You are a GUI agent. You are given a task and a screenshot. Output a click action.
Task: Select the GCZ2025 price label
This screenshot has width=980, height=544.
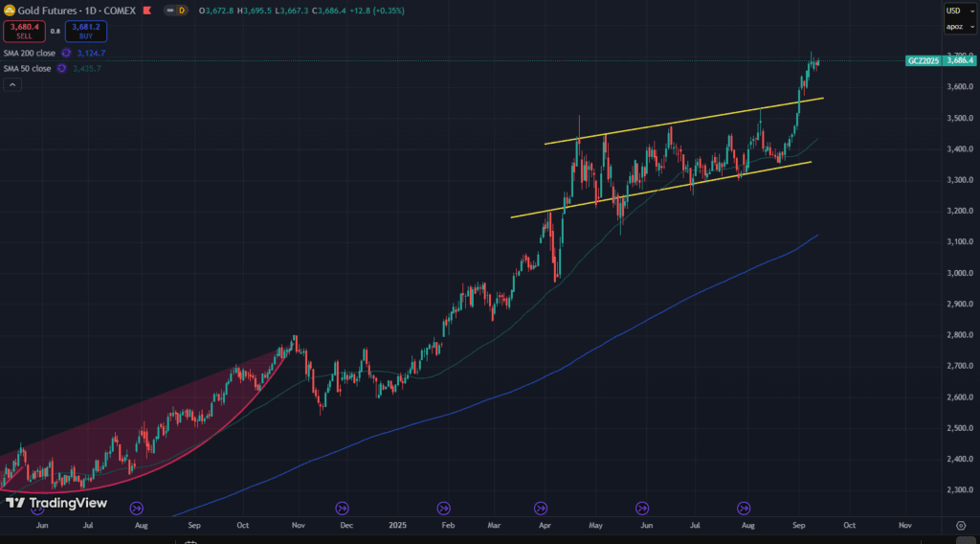pyautogui.click(x=923, y=60)
